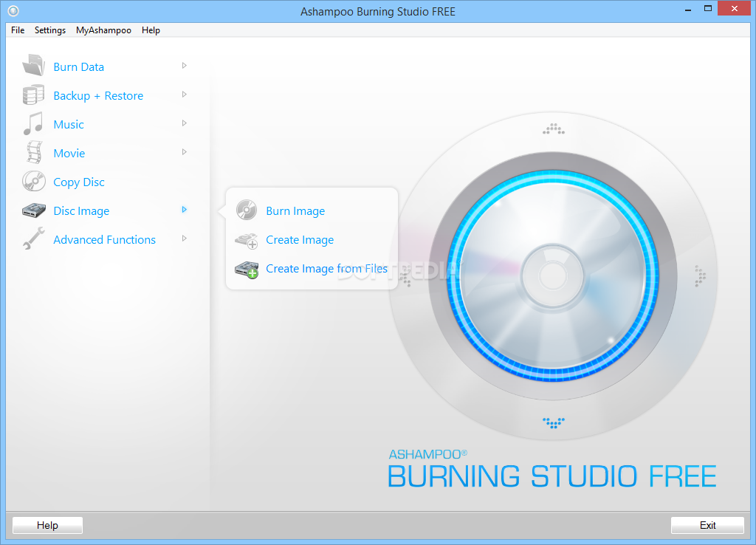Image resolution: width=756 pixels, height=545 pixels.
Task: Maximize the Ashampoo window
Action: [708, 9]
